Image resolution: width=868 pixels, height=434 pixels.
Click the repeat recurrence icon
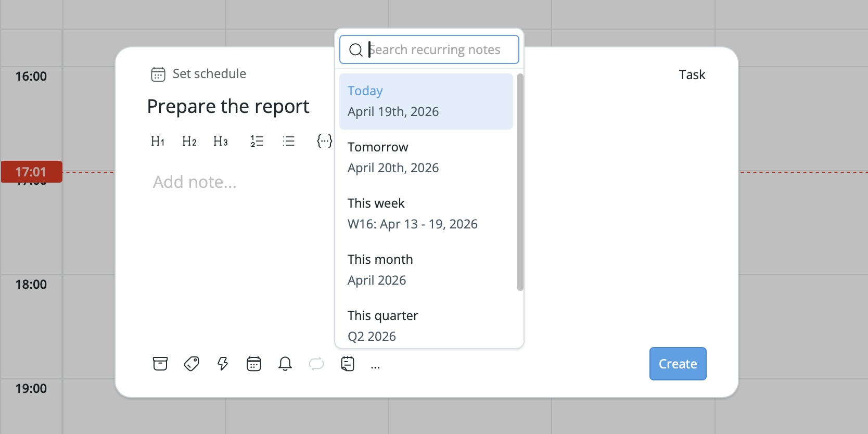click(316, 364)
